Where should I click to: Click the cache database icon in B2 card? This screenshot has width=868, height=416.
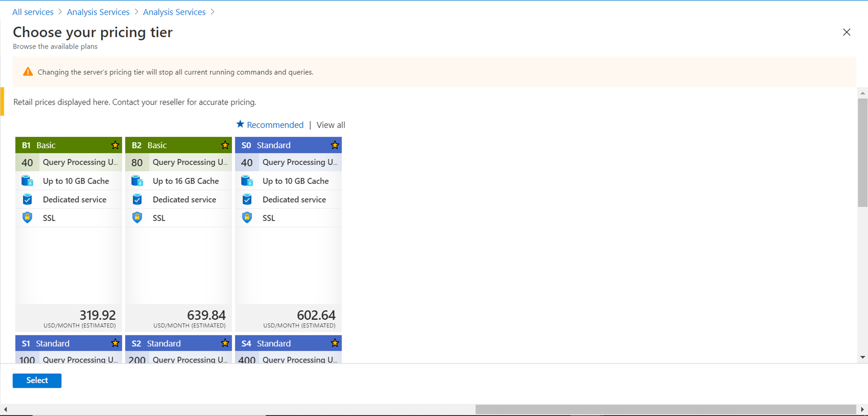click(137, 180)
